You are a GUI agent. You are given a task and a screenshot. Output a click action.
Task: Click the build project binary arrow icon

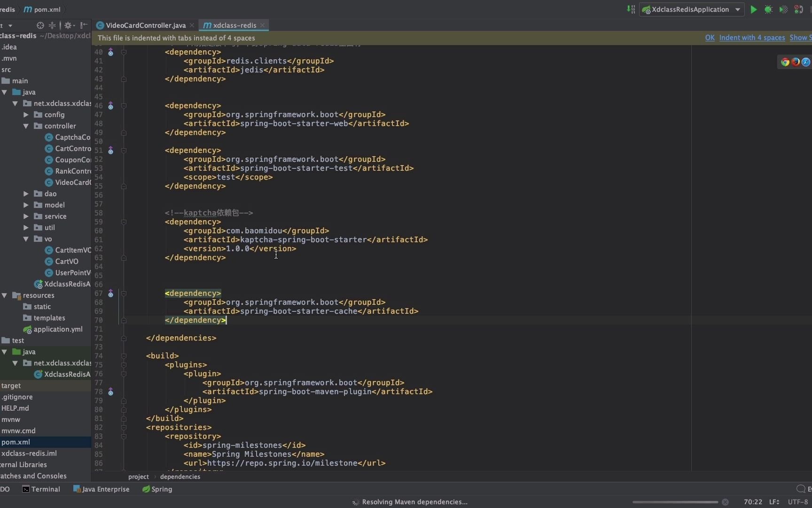(631, 9)
